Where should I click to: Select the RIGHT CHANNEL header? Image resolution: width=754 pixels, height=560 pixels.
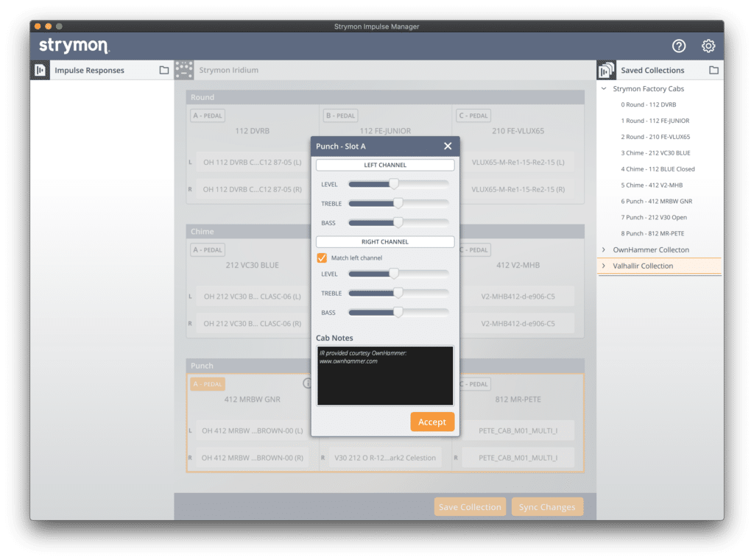point(384,242)
